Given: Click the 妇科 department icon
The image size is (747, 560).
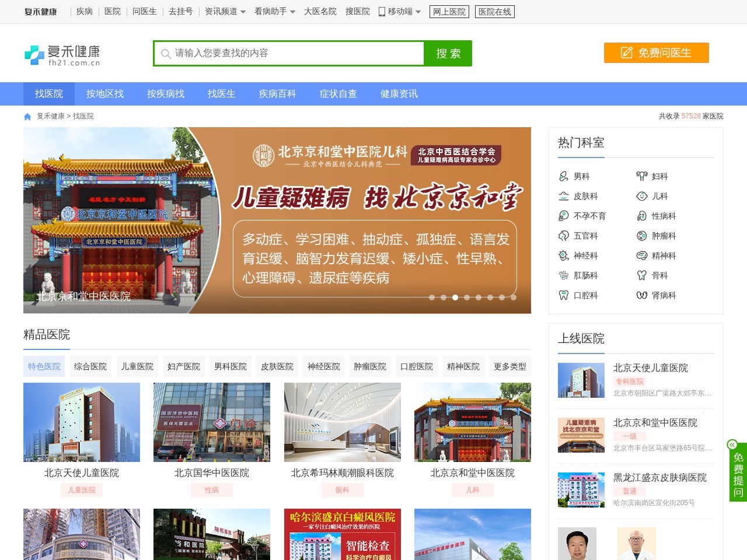Looking at the screenshot, I should (x=641, y=176).
